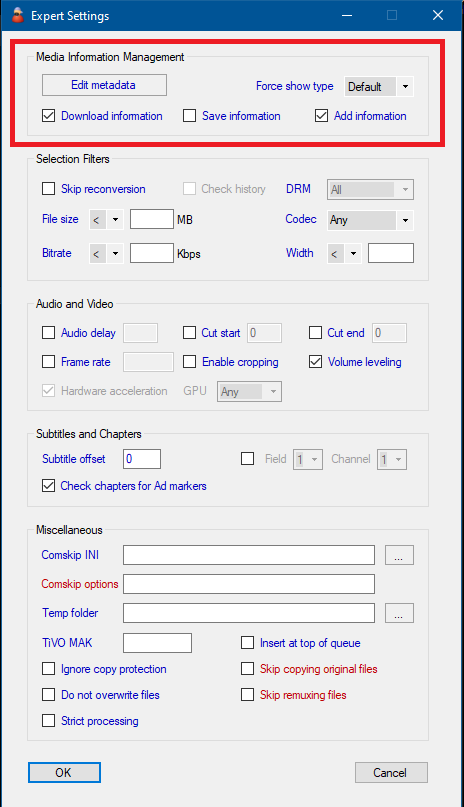Uncheck Check chapters for Ad markers
The image size is (464, 807).
[48, 486]
